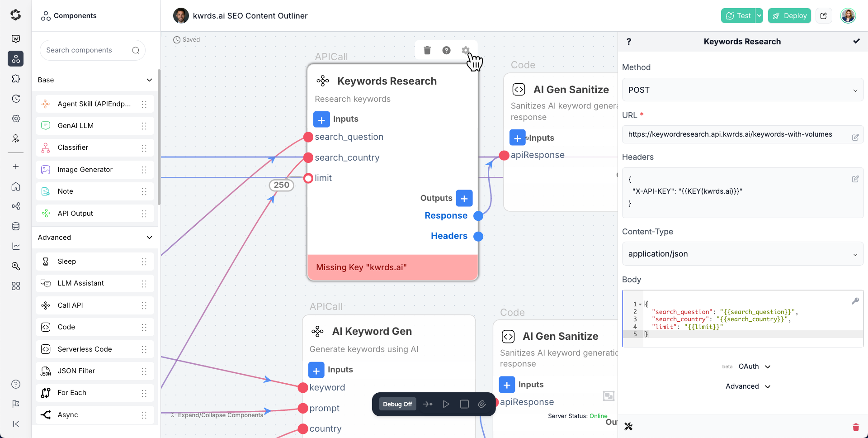Click the Note component
The image size is (868, 438).
[95, 191]
